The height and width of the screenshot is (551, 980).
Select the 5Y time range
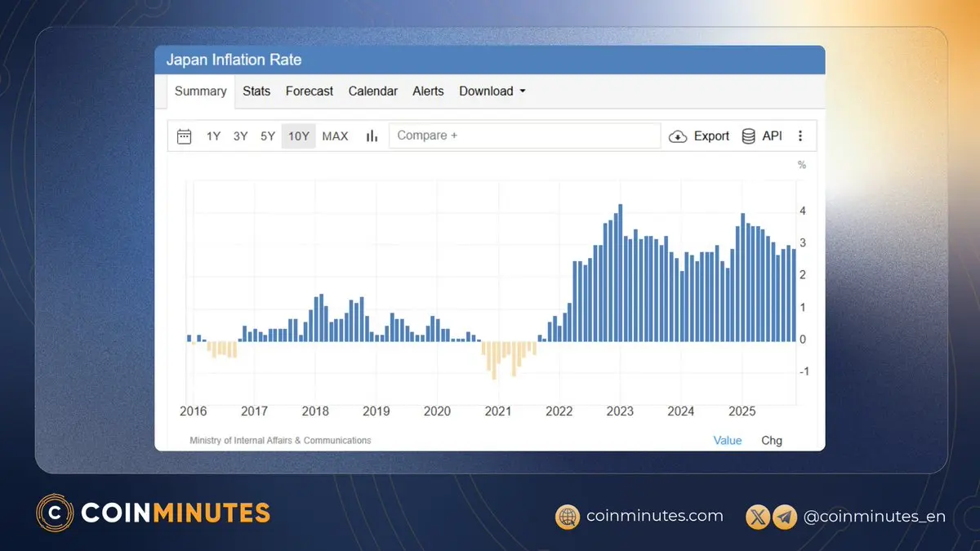(268, 136)
